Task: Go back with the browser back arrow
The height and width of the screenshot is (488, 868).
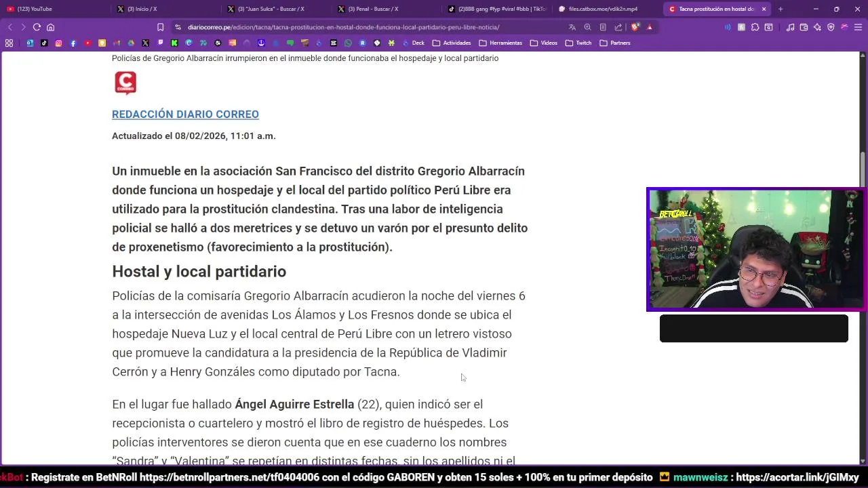Action: [10, 27]
